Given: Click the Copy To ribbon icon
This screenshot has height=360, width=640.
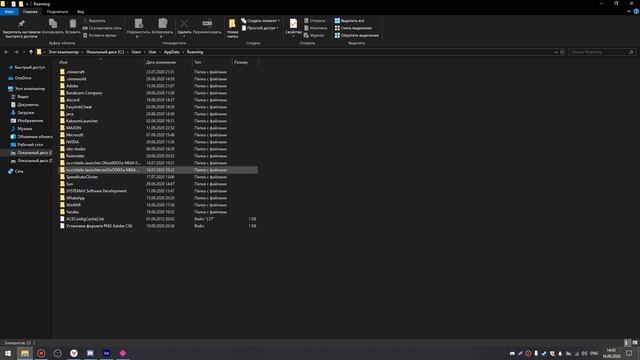Looking at the screenshot, I should tap(162, 23).
